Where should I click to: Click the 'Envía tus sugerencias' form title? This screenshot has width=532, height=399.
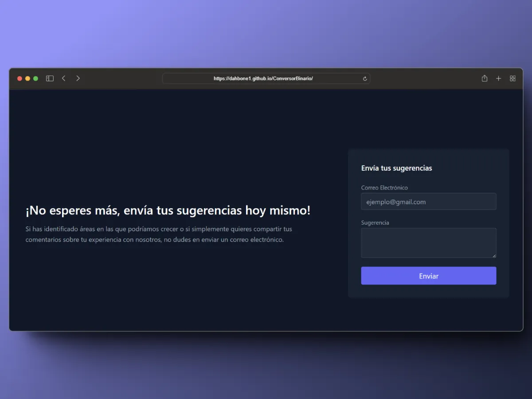click(x=397, y=168)
